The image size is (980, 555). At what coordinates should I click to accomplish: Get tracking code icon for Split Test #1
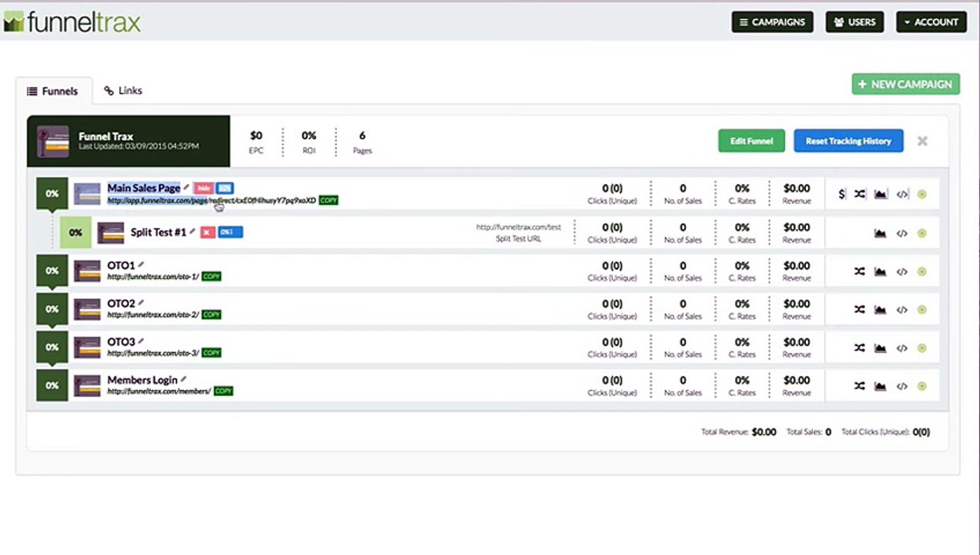coord(902,234)
